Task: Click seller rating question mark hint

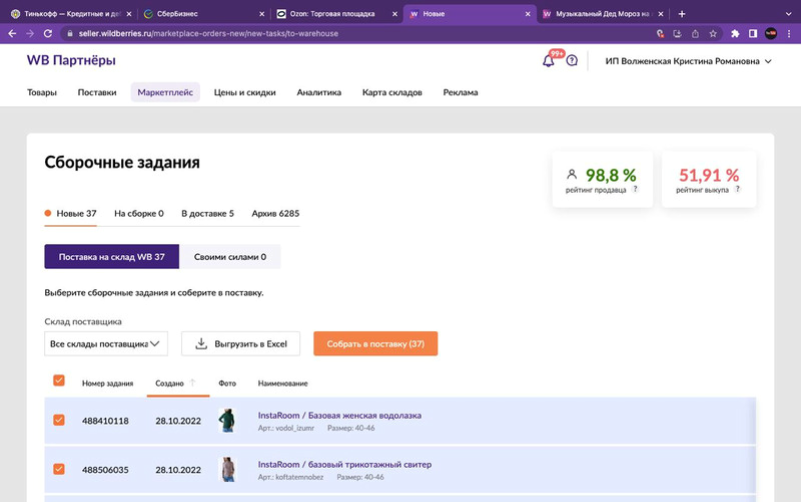Action: pyautogui.click(x=635, y=189)
